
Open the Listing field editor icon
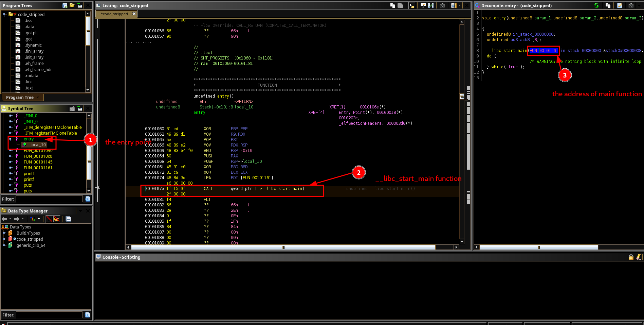click(423, 5)
